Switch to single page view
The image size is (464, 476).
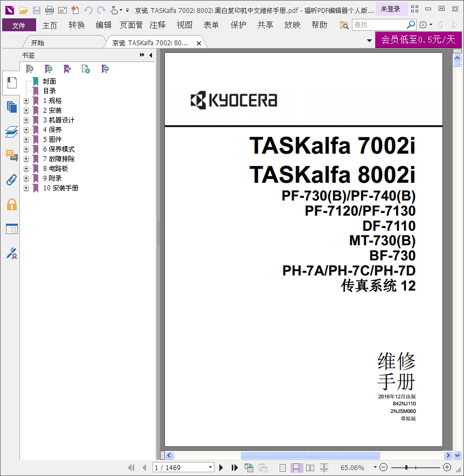[x=282, y=467]
